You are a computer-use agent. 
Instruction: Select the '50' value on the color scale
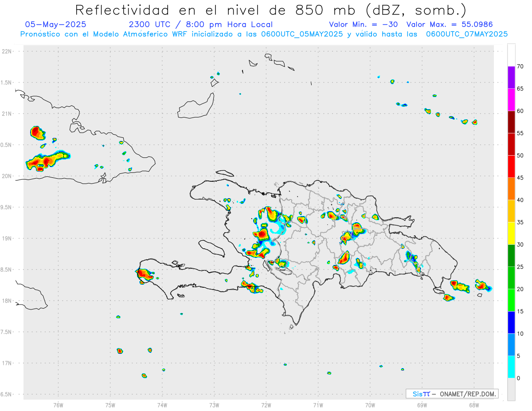(520, 156)
